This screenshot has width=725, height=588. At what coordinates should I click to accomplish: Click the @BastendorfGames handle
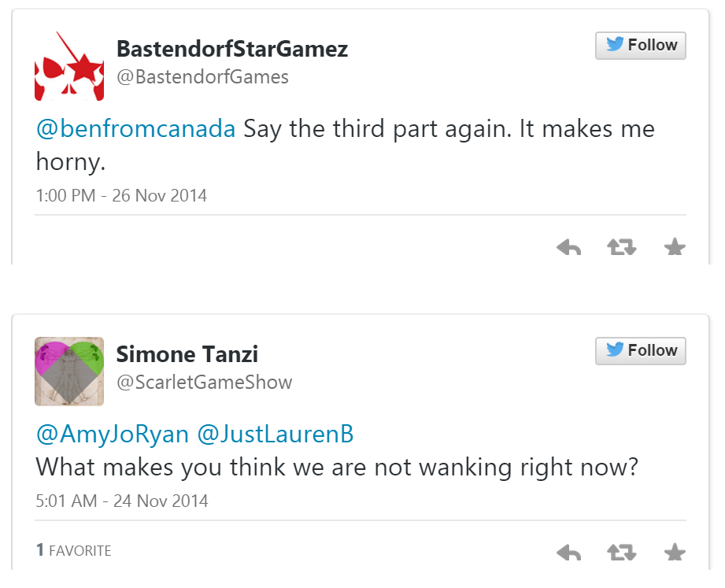tap(202, 77)
